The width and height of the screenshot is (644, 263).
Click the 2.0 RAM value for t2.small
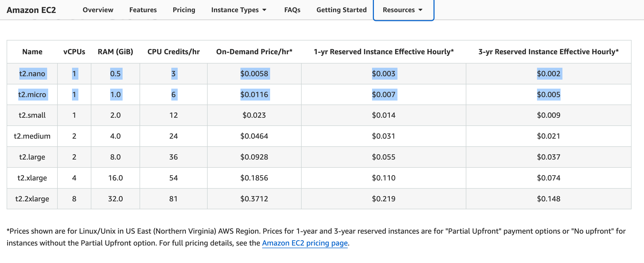[x=115, y=115]
